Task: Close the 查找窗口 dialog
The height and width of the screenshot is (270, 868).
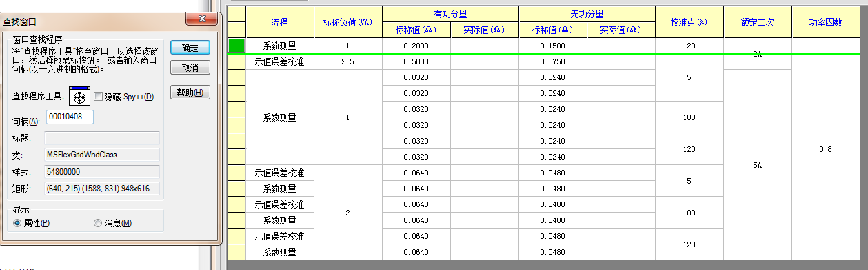Action: coord(201,19)
